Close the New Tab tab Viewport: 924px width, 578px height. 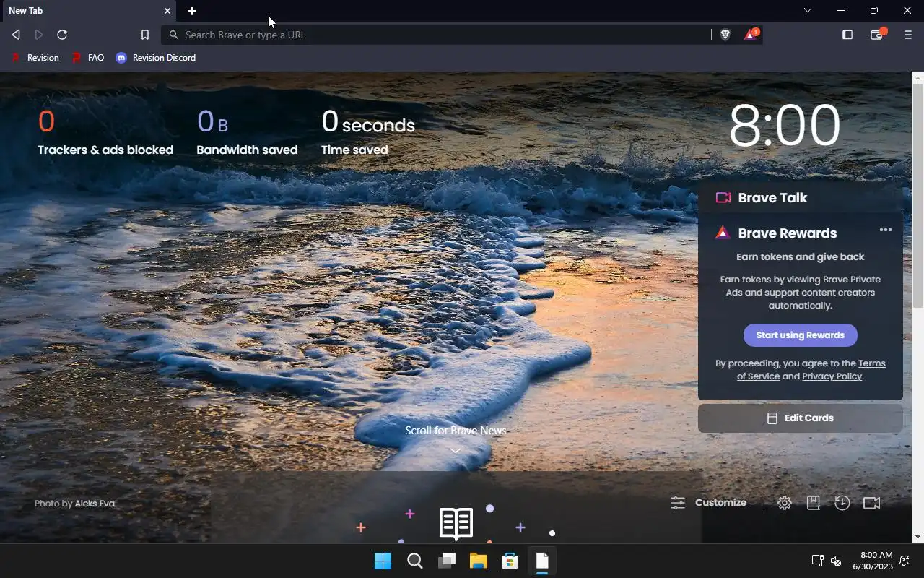[x=167, y=11]
